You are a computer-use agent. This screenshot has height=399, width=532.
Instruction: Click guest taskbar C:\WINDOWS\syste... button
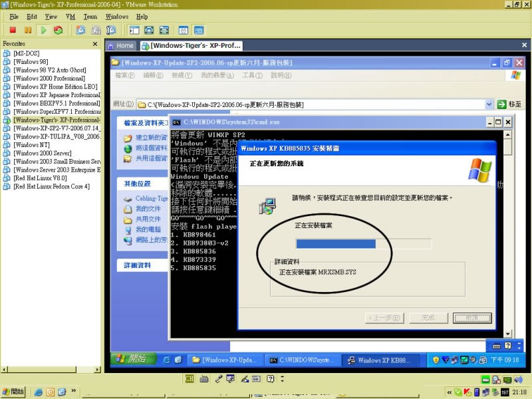pyautogui.click(x=302, y=360)
